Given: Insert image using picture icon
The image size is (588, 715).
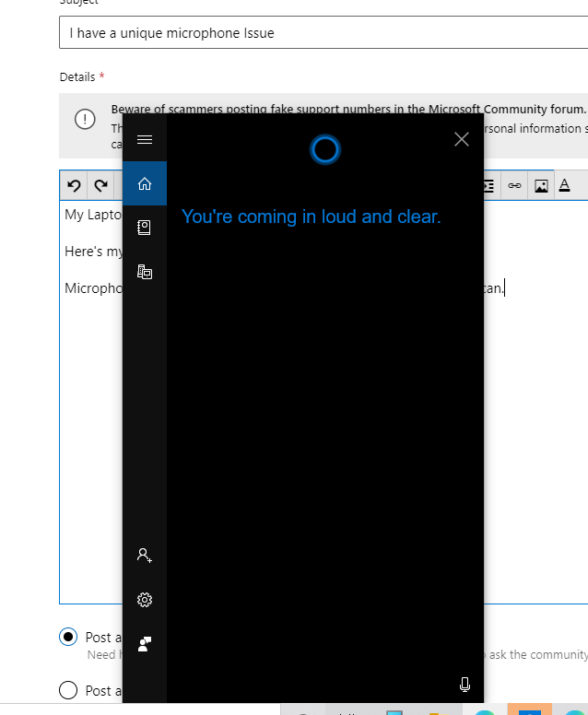Looking at the screenshot, I should 542,185.
